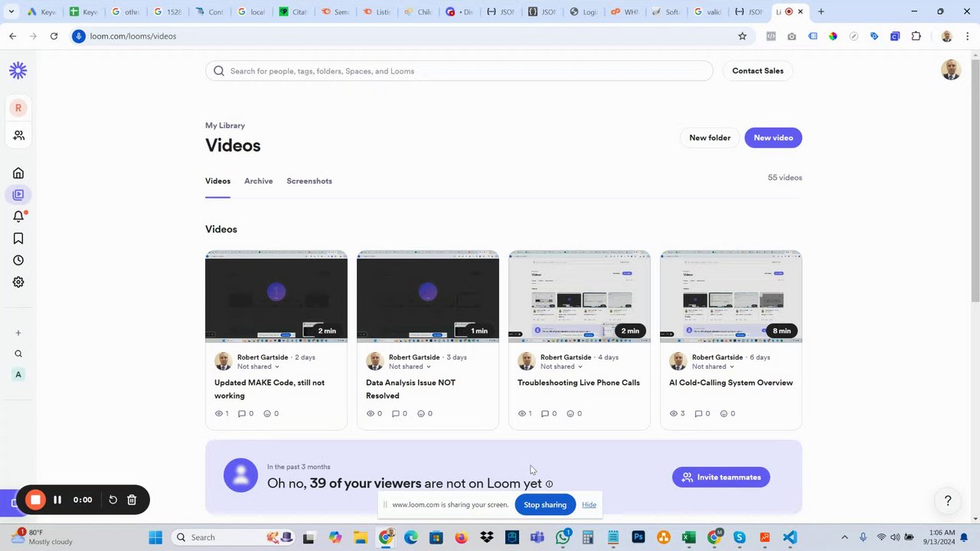Click the 'My Library' breadcrumb
980x551 pixels.
click(x=225, y=126)
